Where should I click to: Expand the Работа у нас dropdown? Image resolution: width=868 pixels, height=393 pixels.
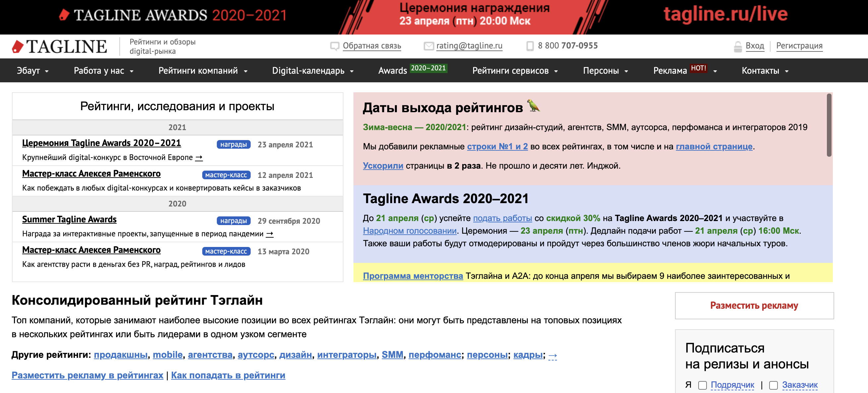point(104,70)
